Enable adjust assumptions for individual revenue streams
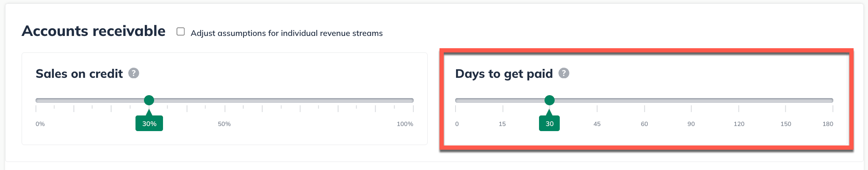868x170 pixels. [181, 32]
